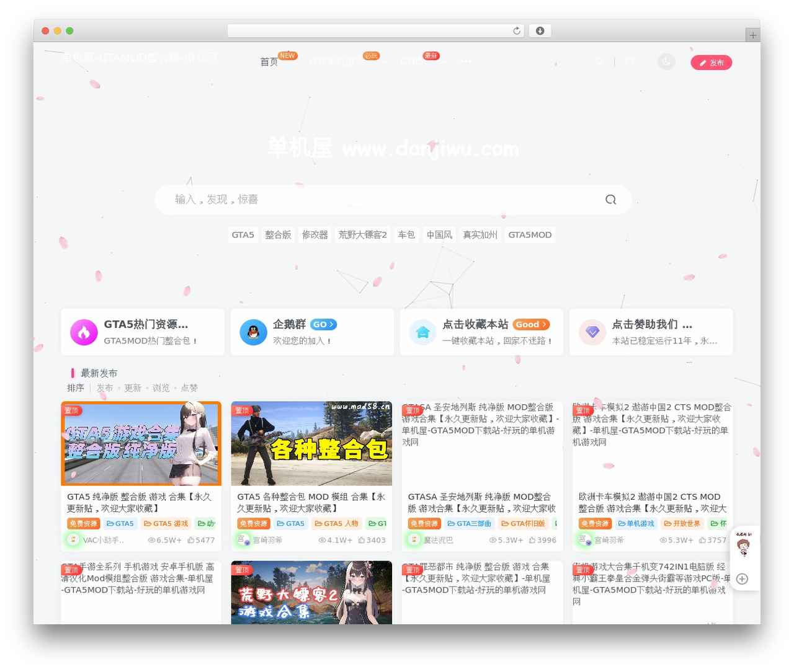Click the GTA三部曲 folder tag
Screen dimensions: 794x672
point(469,524)
